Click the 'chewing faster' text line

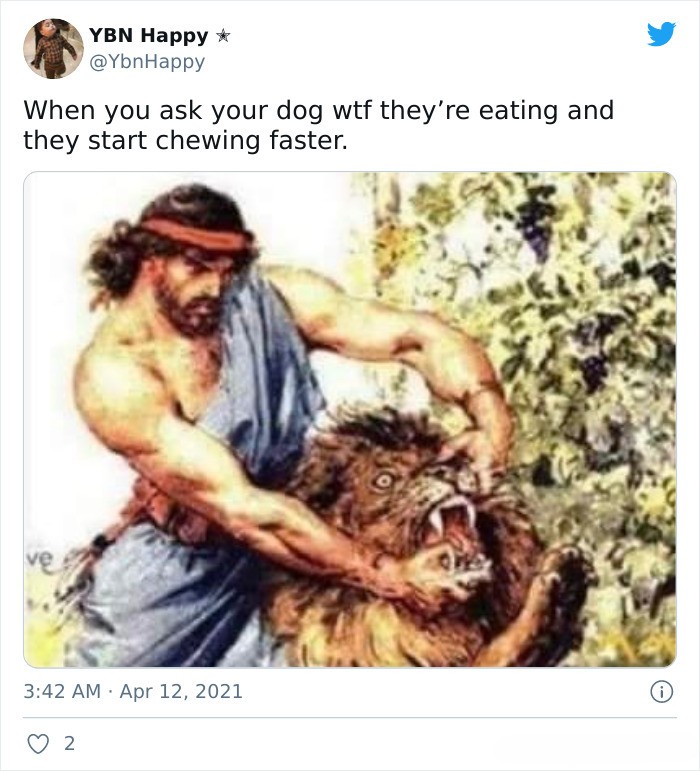[251, 141]
